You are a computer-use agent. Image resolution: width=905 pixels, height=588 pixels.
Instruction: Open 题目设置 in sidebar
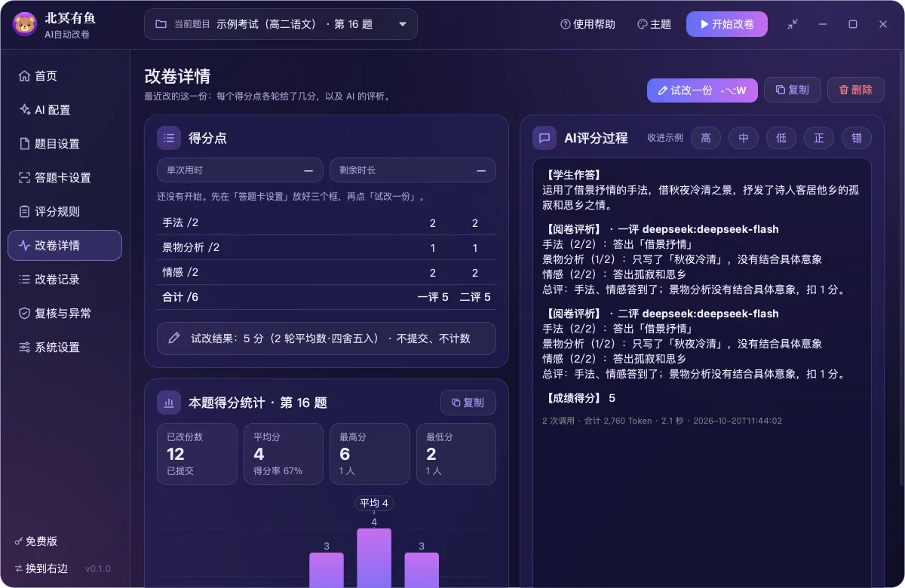[65, 143]
